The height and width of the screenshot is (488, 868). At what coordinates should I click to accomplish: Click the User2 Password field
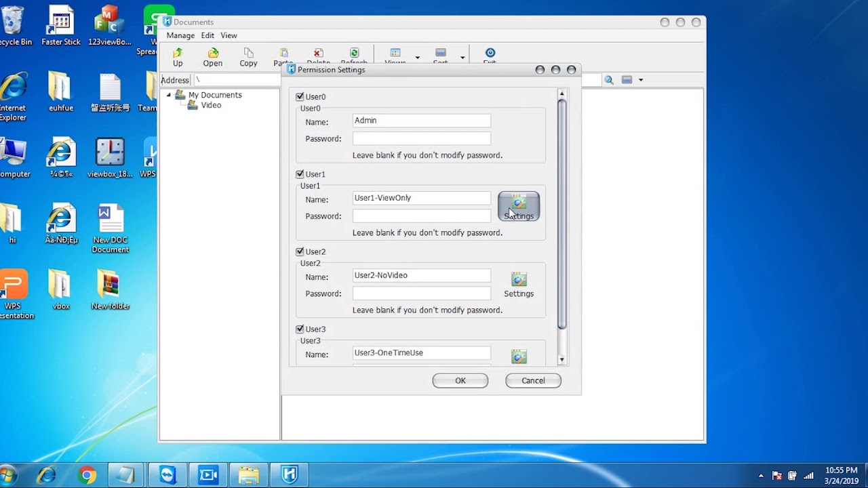(x=421, y=293)
